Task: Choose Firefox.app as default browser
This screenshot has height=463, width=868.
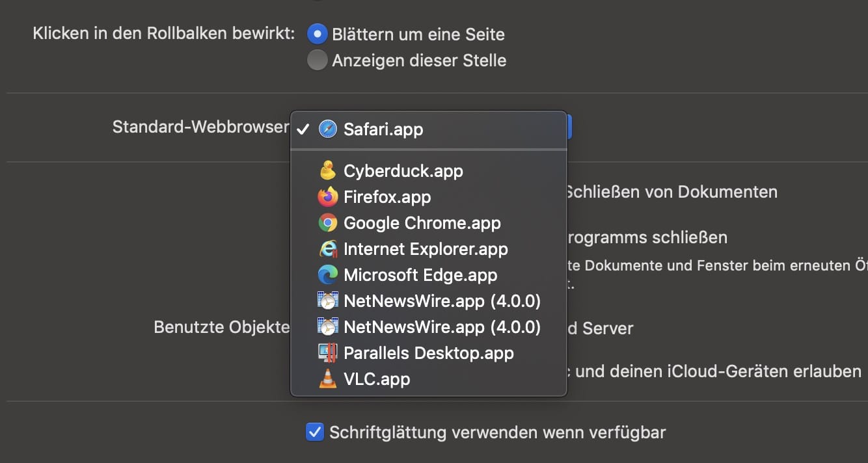Action: [x=387, y=197]
